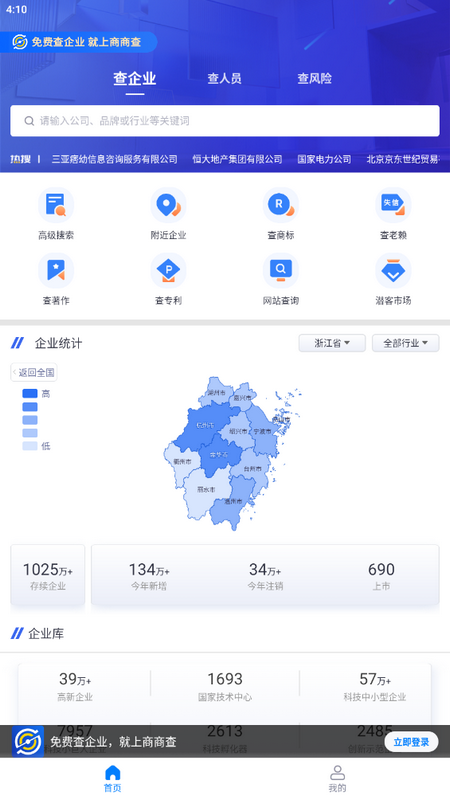450x800 pixels.
Task: Focus the company keyword search field
Action: [x=225, y=121]
